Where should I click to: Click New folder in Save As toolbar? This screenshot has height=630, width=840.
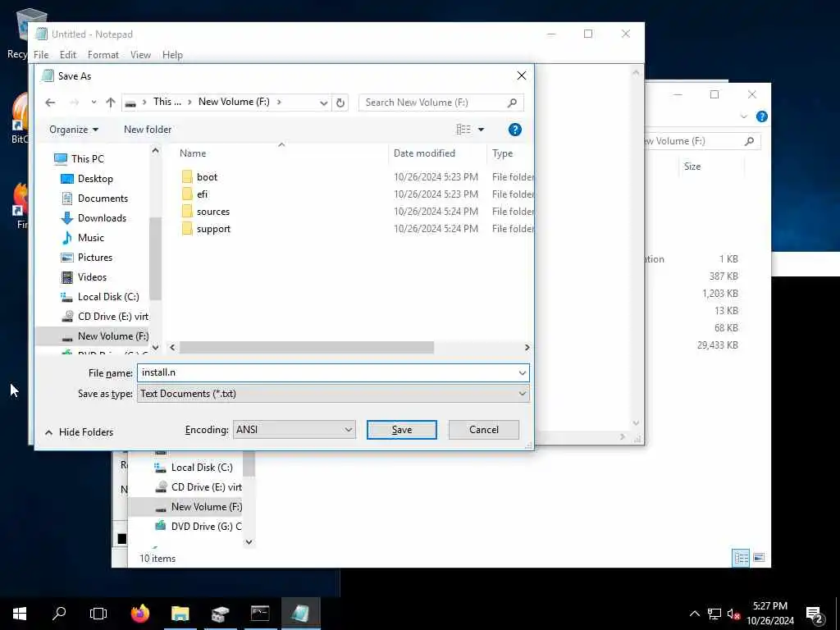pos(148,129)
